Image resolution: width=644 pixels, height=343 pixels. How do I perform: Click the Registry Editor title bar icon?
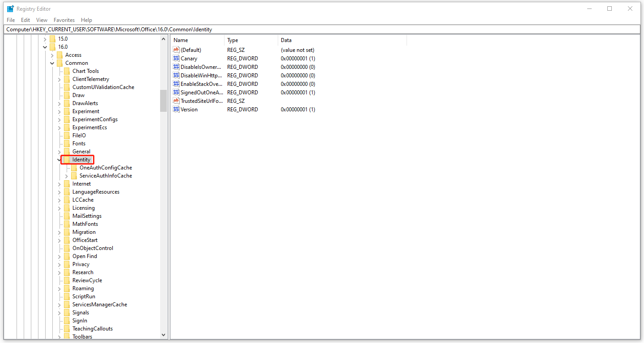point(10,8)
